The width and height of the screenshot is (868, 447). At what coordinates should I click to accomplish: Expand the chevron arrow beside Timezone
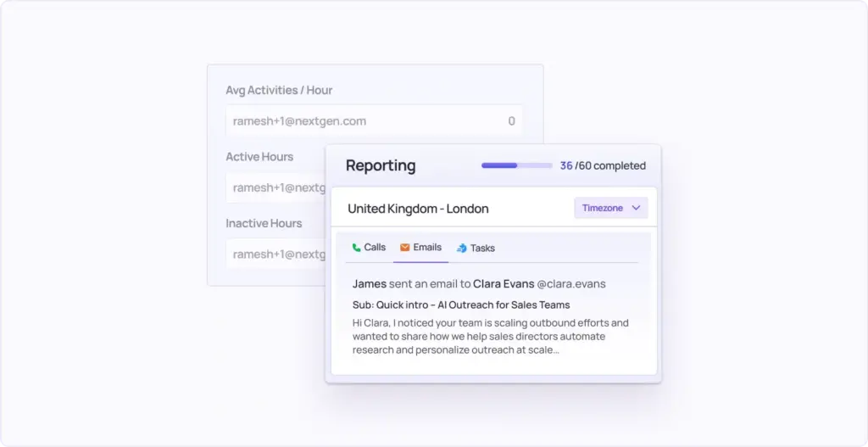coord(637,208)
